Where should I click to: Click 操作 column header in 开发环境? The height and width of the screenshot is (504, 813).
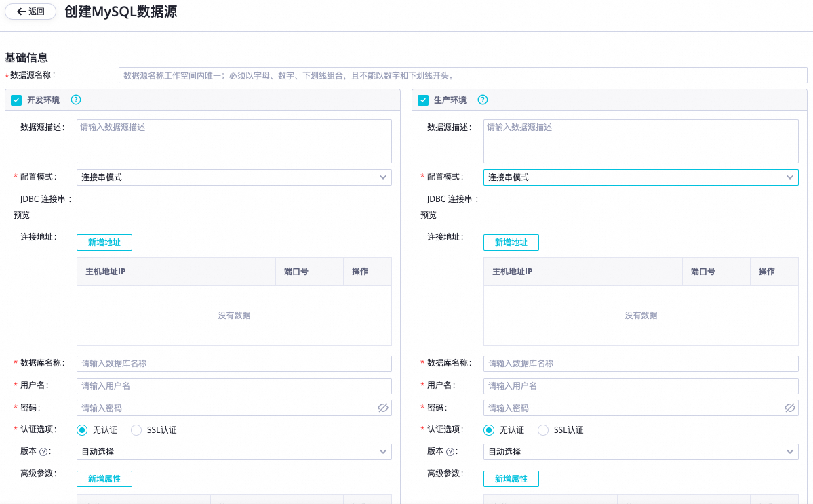(x=367, y=272)
